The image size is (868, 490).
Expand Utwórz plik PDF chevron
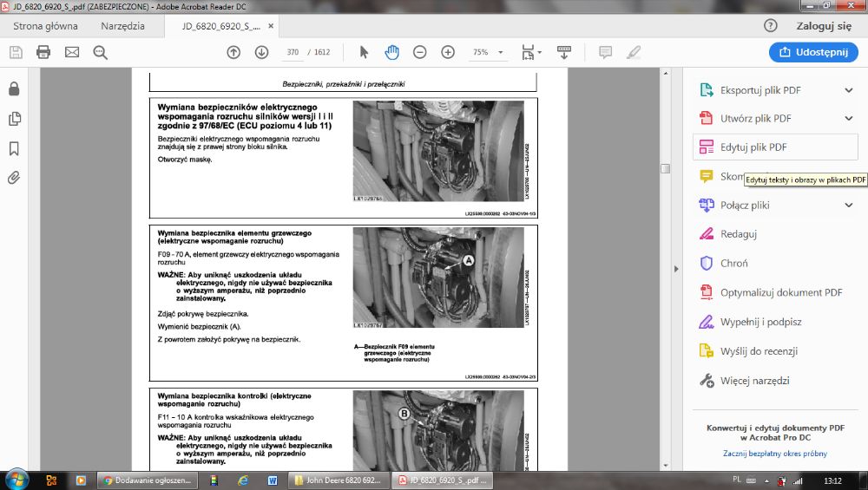tap(849, 118)
